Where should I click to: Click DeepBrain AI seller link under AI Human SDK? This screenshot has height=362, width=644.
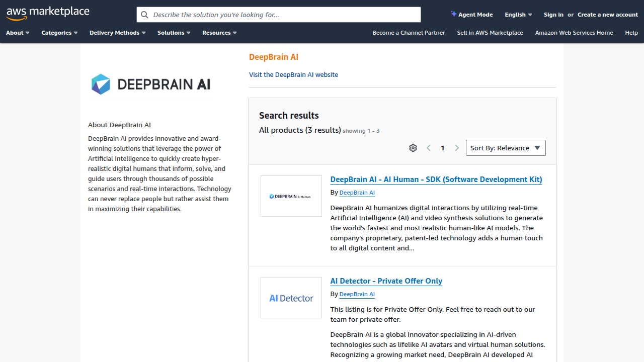point(357,193)
